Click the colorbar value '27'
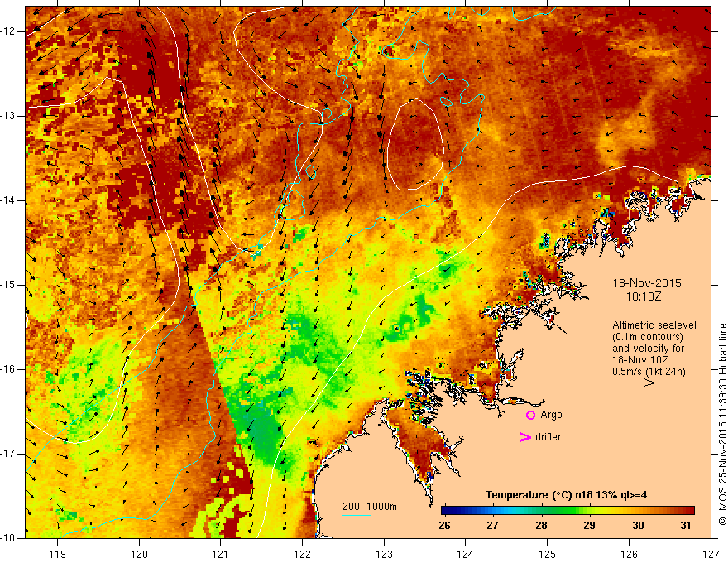The width and height of the screenshot is (728, 563). pyautogui.click(x=492, y=526)
